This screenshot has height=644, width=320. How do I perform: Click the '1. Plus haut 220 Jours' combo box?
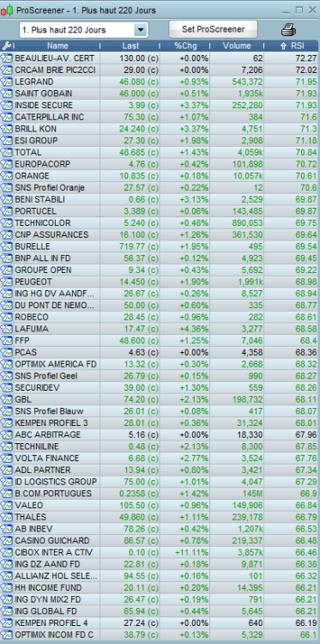[x=84, y=30]
